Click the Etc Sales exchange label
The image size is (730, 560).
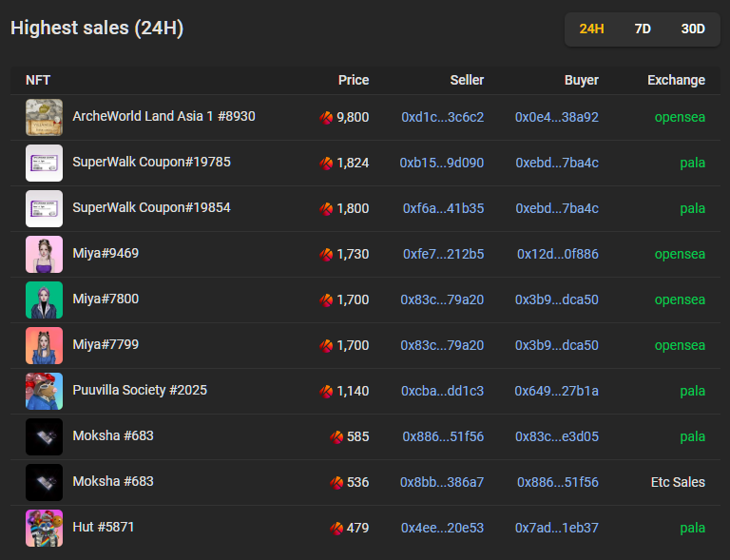[x=678, y=482]
